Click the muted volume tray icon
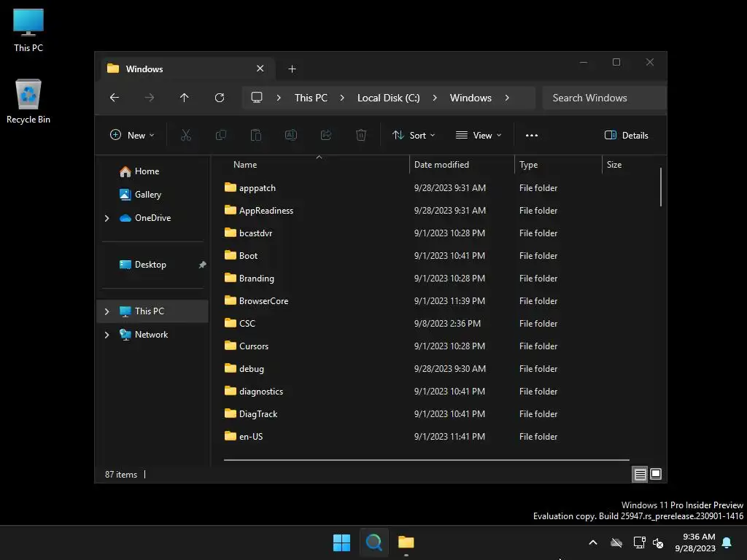The width and height of the screenshot is (747, 560). 659,542
